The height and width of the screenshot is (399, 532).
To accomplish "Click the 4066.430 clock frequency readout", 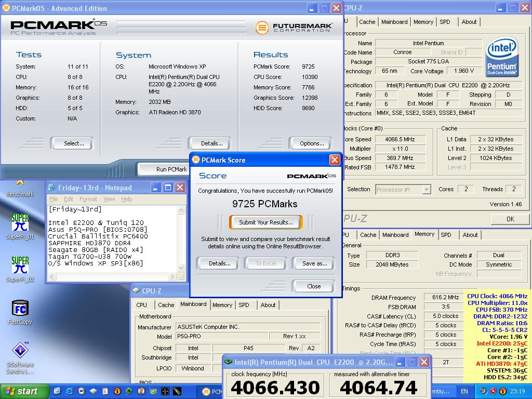I will pyautogui.click(x=275, y=387).
